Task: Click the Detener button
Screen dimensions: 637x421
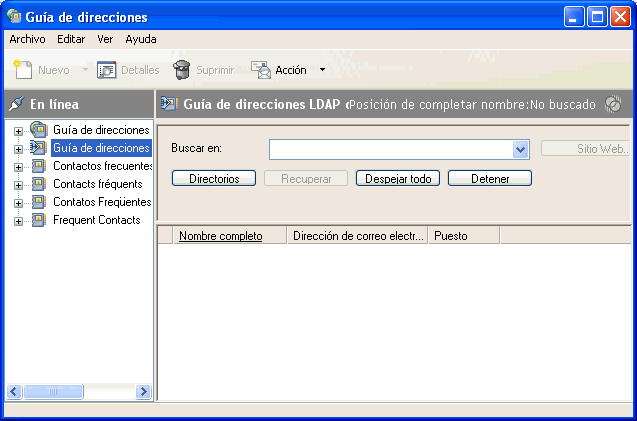Action: click(490, 178)
